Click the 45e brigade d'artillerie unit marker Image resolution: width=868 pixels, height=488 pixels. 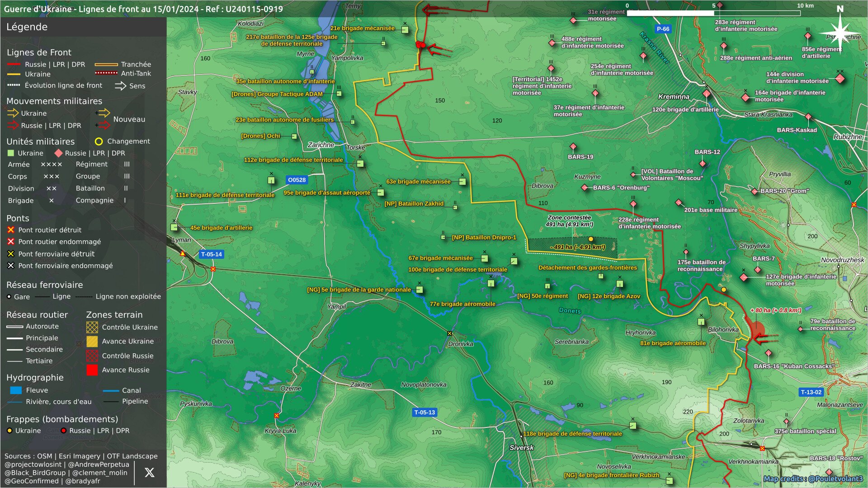(174, 227)
